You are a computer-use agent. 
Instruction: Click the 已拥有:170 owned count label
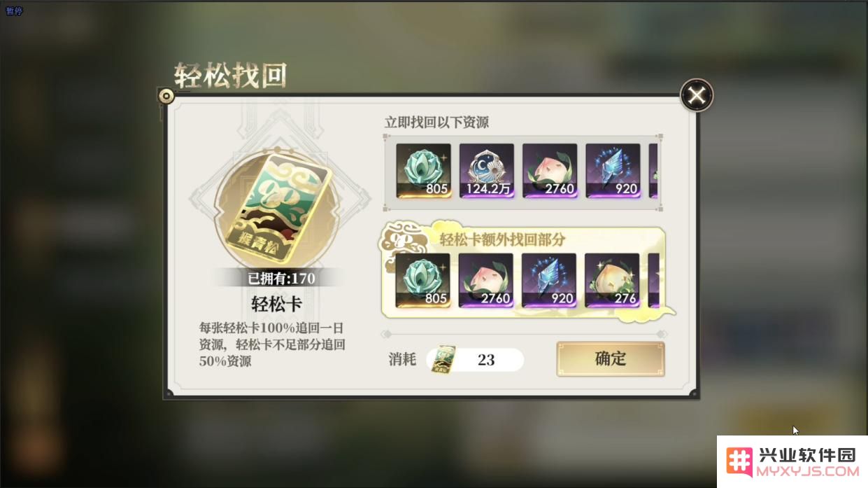pos(281,279)
